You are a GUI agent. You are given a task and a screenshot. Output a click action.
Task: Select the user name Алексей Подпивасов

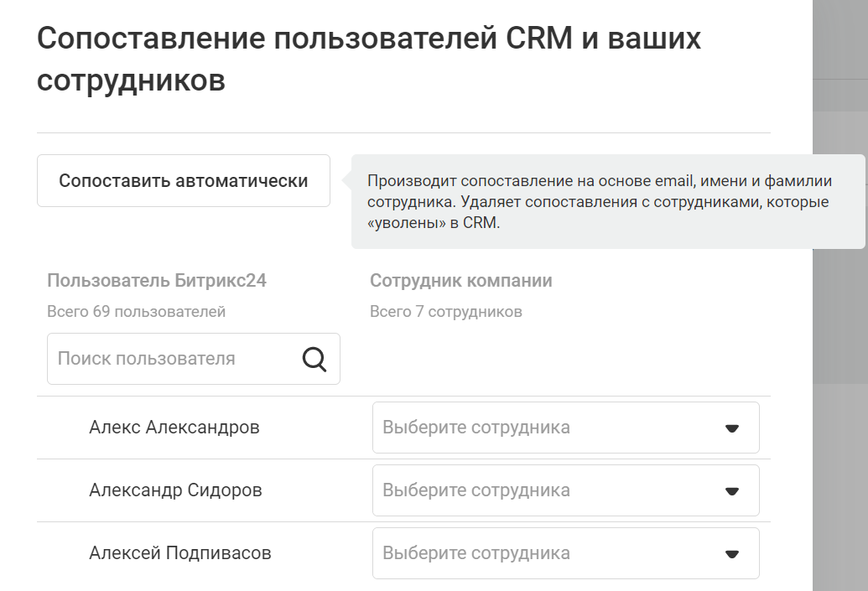pyautogui.click(x=180, y=553)
